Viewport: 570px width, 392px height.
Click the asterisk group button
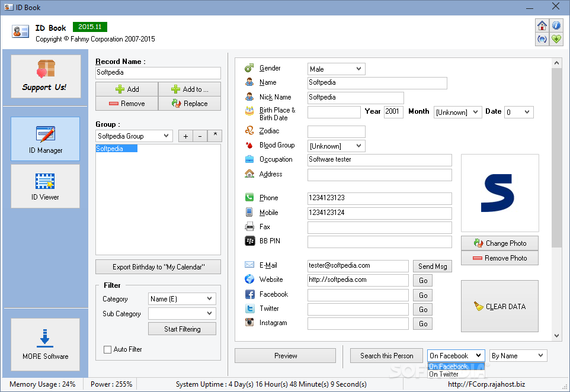click(215, 136)
